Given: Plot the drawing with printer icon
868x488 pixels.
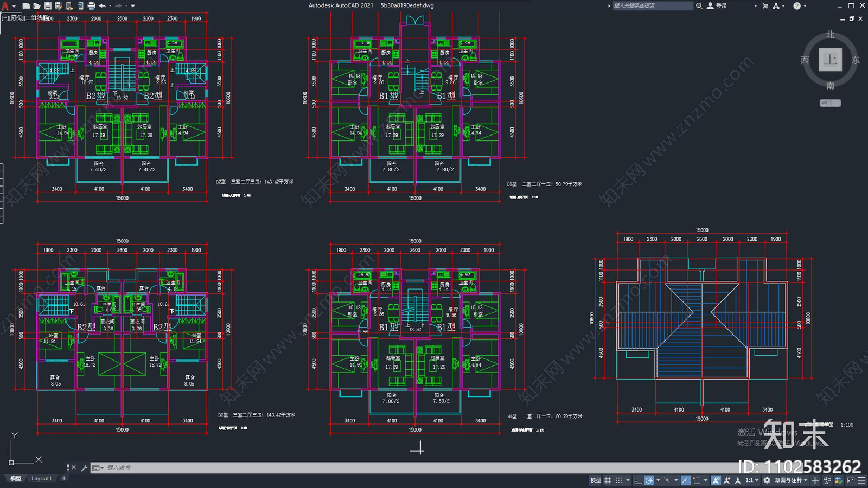Looking at the screenshot, I should point(91,5).
